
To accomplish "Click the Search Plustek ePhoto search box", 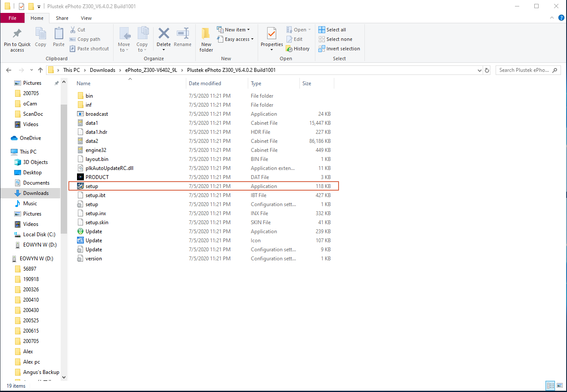I will [524, 70].
